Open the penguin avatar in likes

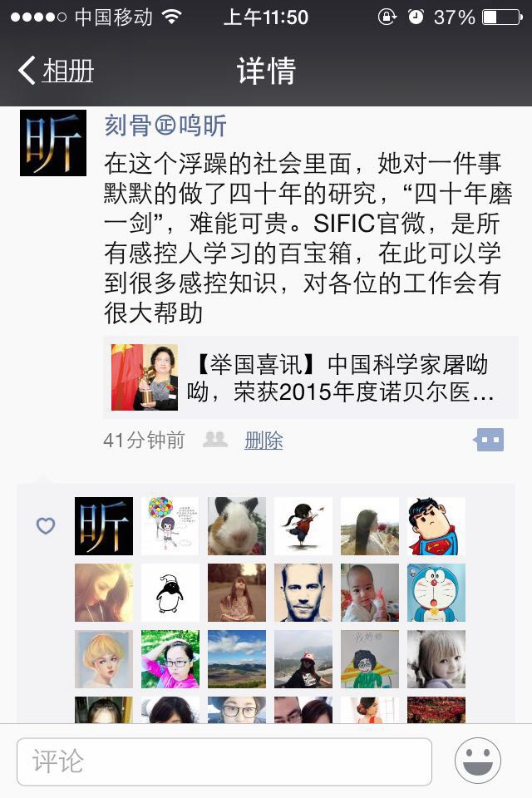click(170, 593)
